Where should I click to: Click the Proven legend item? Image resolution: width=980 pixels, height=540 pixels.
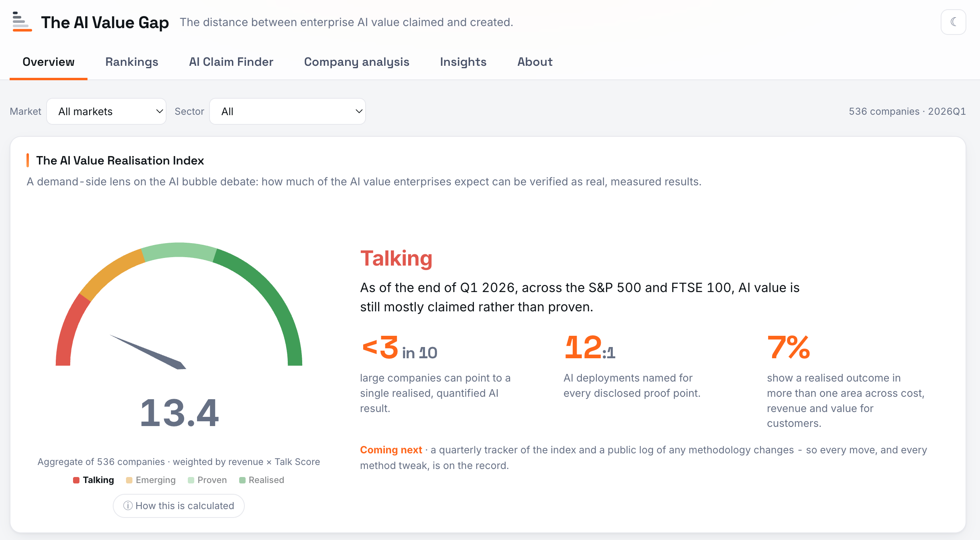[x=207, y=480]
